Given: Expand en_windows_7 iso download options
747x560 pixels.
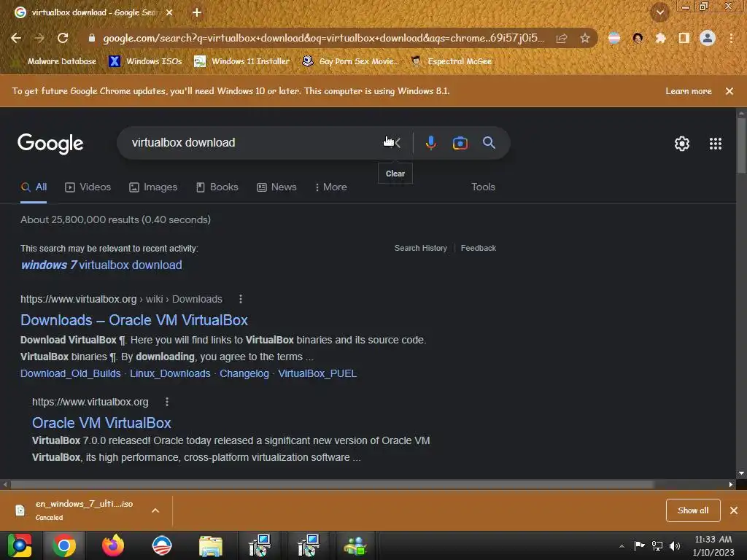Looking at the screenshot, I should 155,510.
